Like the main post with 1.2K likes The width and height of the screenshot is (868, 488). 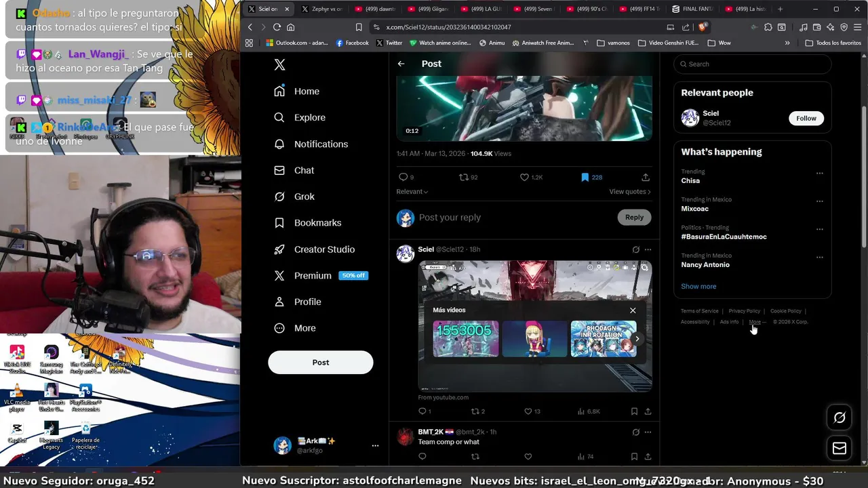coord(531,177)
